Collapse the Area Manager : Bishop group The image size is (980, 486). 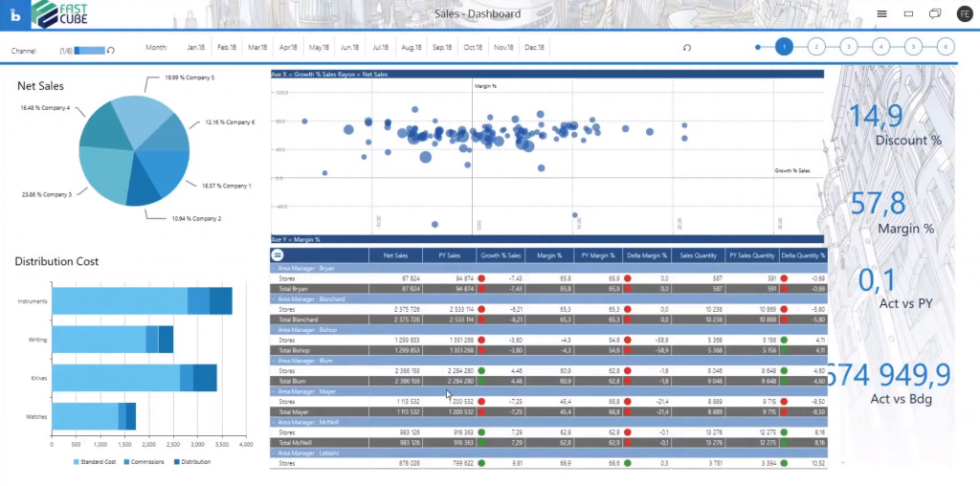point(275,330)
